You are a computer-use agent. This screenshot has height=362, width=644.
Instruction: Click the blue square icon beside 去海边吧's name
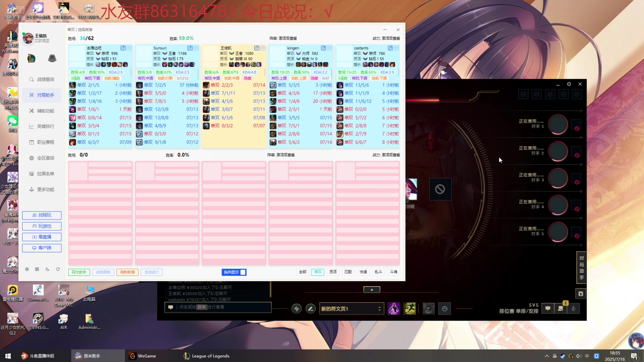coord(123,48)
